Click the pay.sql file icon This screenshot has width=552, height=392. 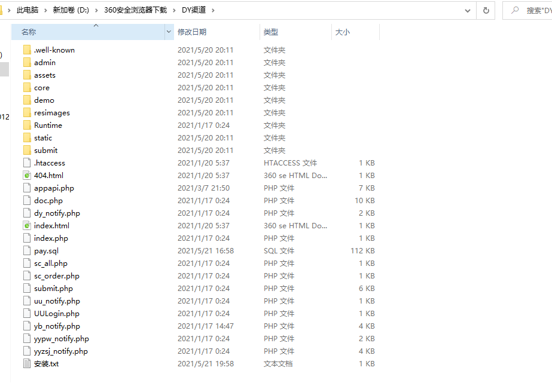[x=27, y=250]
